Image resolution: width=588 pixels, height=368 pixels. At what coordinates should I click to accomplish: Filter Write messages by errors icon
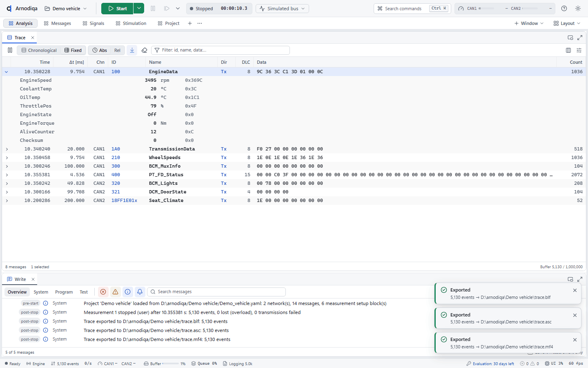pos(103,292)
